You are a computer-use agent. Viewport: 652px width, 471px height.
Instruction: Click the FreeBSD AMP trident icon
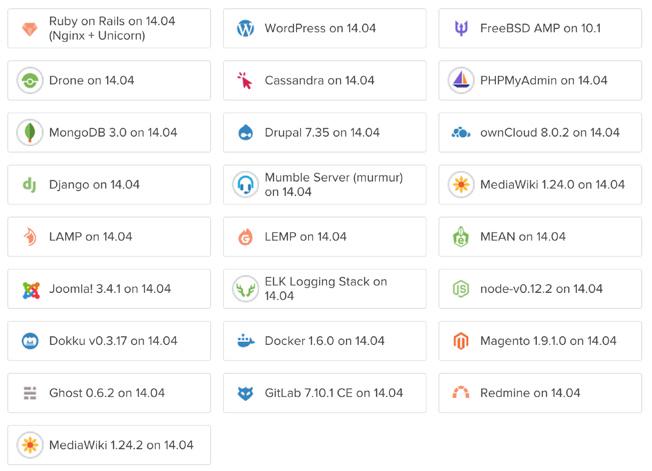[461, 29]
